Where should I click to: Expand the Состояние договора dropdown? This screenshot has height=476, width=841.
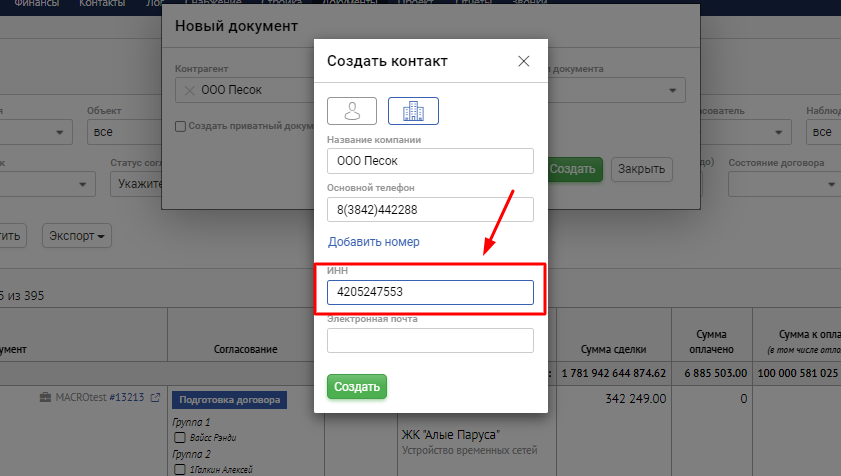[780, 184]
